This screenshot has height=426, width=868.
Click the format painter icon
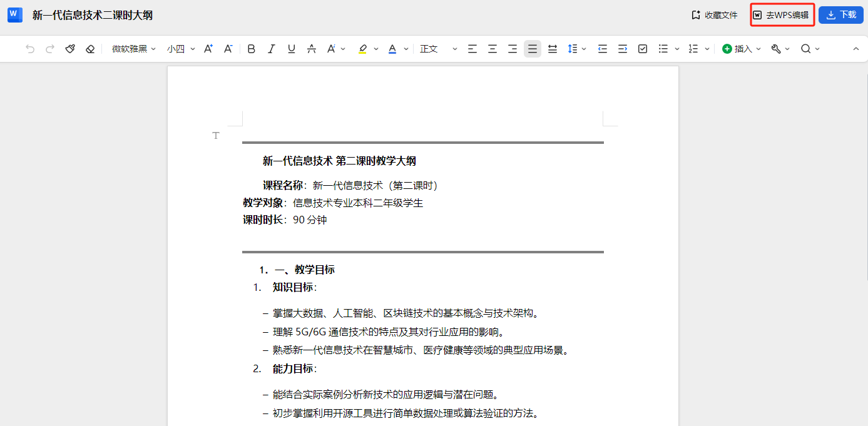coord(70,49)
